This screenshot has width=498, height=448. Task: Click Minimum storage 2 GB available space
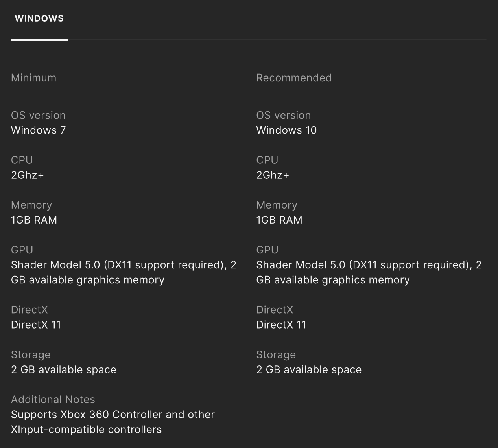(63, 369)
